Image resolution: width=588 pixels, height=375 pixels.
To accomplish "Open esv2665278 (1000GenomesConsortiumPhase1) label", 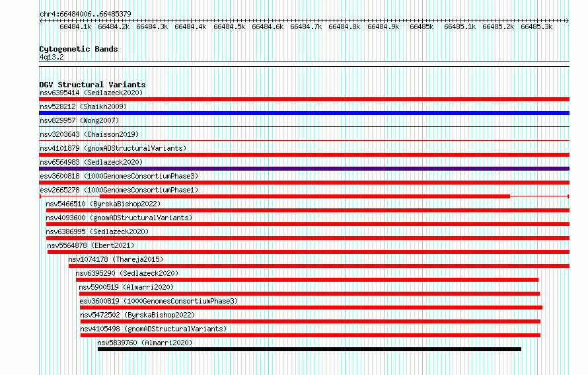I will click(x=119, y=190).
